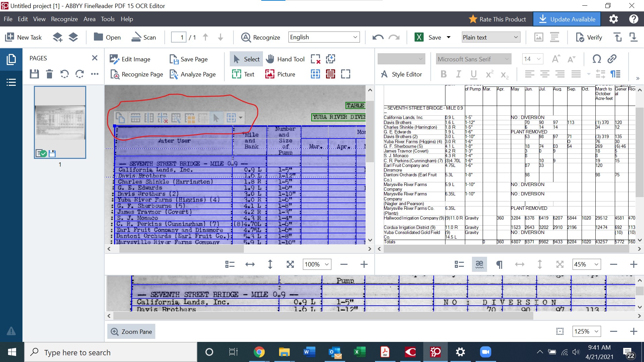
Task: Open the Recognize menu
Action: coord(64,19)
